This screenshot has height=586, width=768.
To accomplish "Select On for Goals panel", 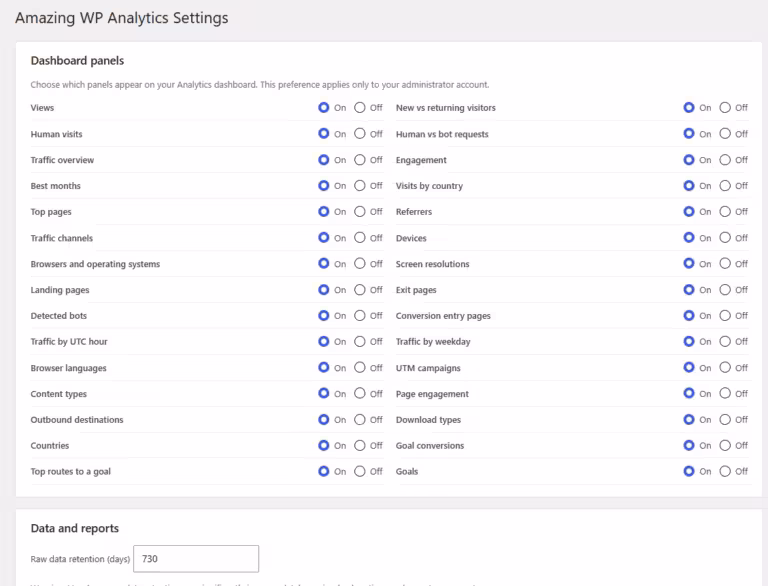I will coord(689,471).
